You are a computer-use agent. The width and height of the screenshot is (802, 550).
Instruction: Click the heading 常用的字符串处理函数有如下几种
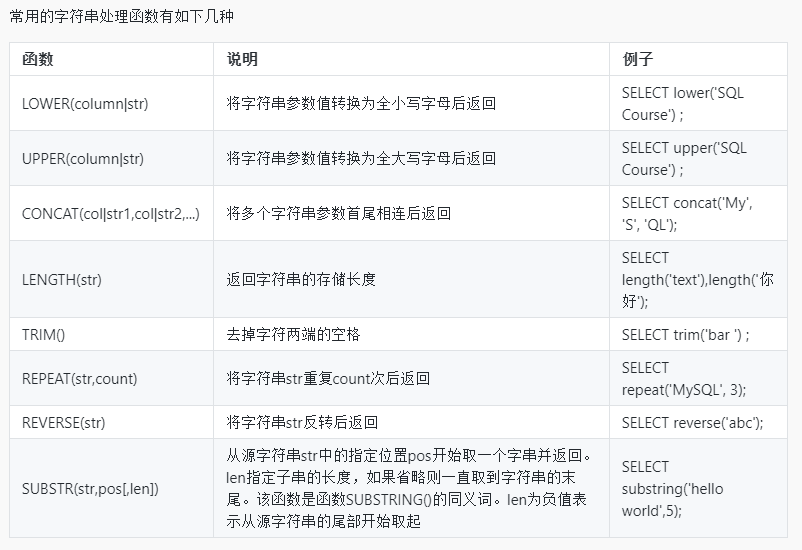pos(123,17)
